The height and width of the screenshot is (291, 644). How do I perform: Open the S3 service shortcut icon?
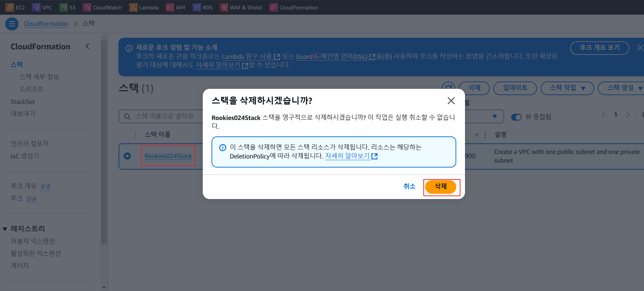(x=63, y=7)
